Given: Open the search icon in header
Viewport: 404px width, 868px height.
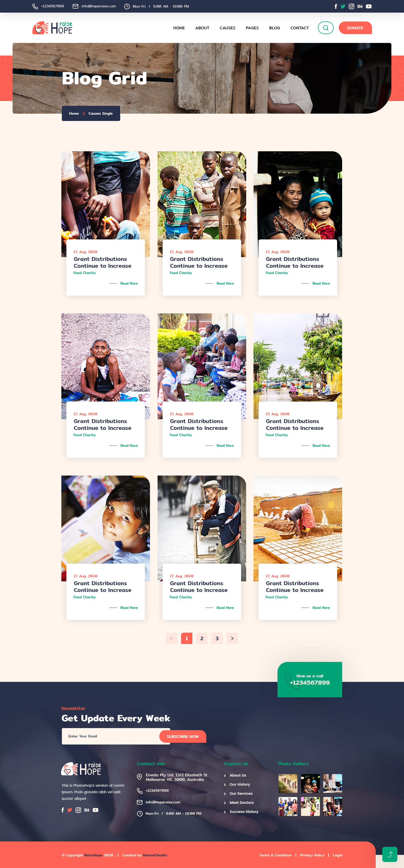Looking at the screenshot, I should (x=325, y=28).
